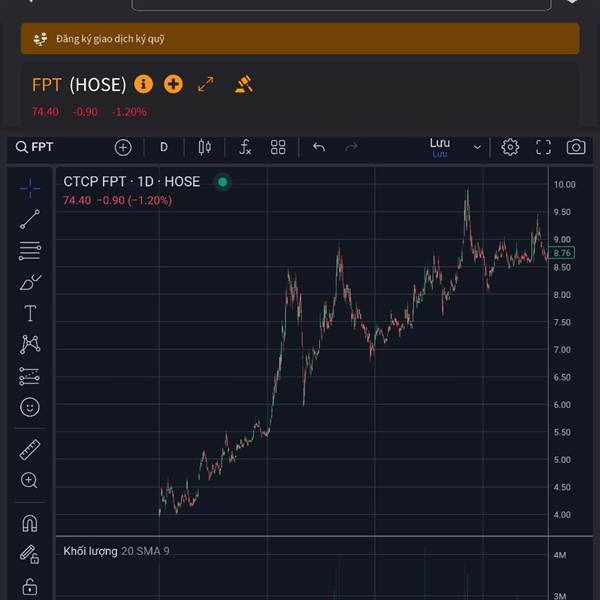Open chart settings gear
The height and width of the screenshot is (600, 600).
click(510, 147)
